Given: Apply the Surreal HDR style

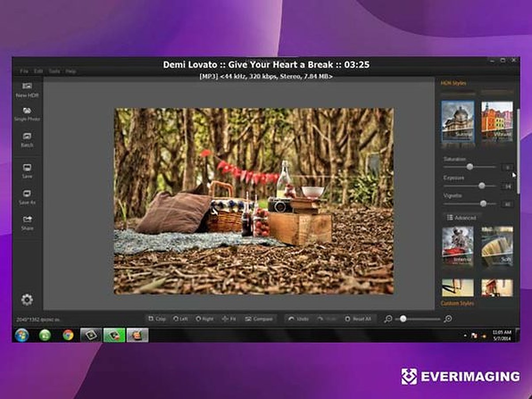Looking at the screenshot, I should pos(458,122).
